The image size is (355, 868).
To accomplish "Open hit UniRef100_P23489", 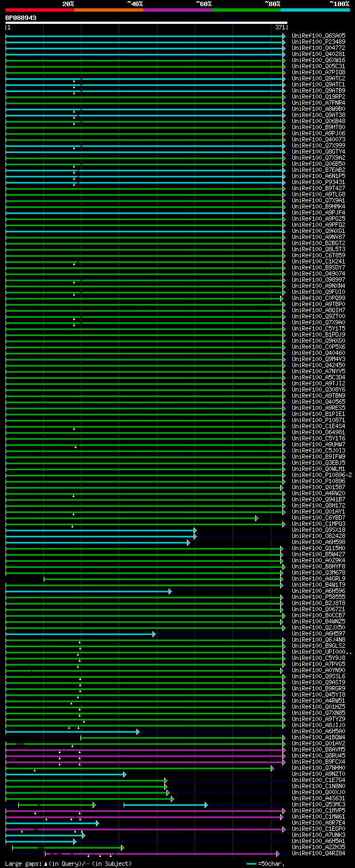I will click(x=318, y=42).
